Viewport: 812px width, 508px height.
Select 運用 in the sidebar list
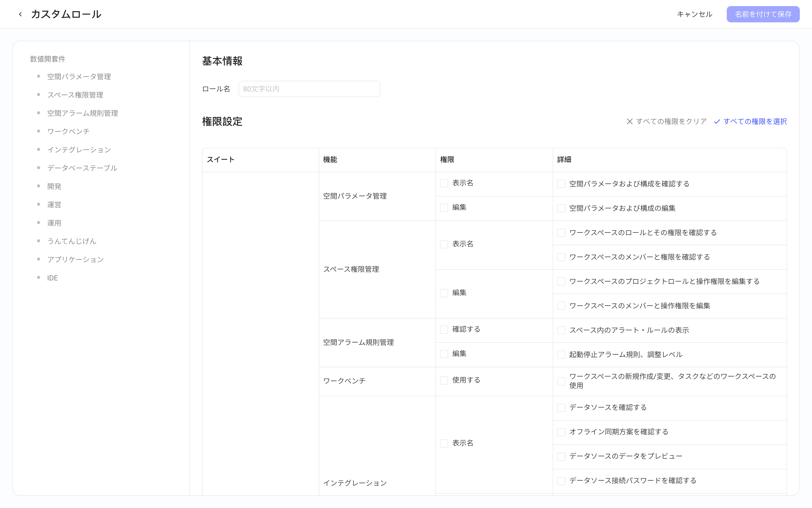point(54,223)
